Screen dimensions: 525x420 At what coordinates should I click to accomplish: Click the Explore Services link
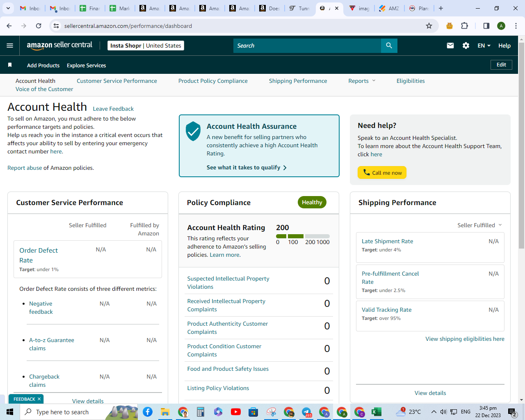pyautogui.click(x=86, y=65)
